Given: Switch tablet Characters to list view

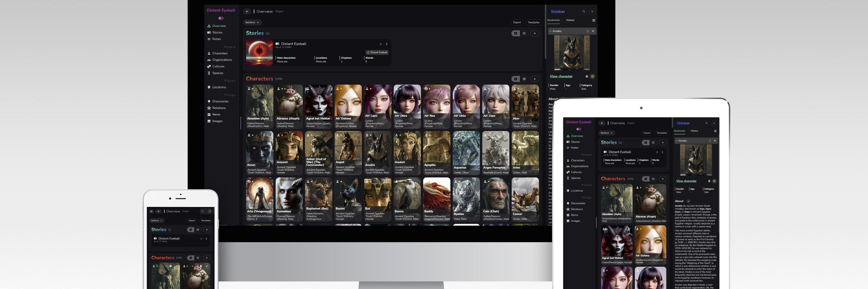Looking at the screenshot, I should tap(653, 179).
